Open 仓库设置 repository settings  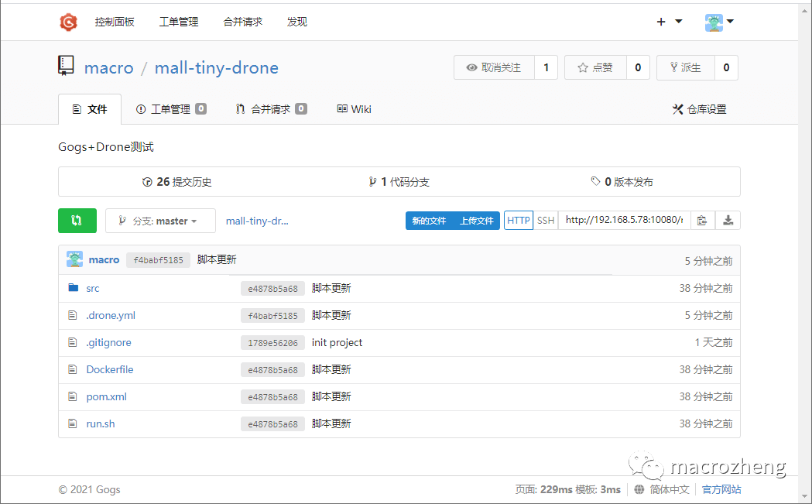point(700,109)
